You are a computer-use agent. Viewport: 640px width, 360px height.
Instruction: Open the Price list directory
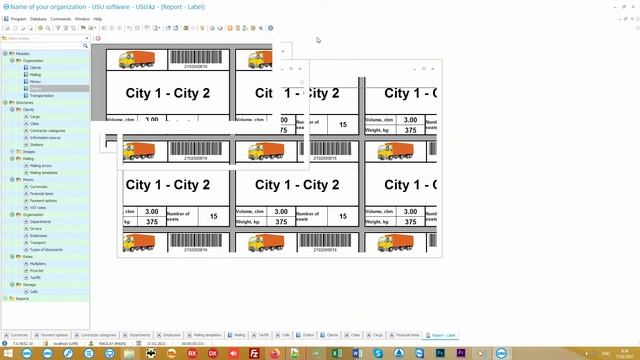coord(36,271)
